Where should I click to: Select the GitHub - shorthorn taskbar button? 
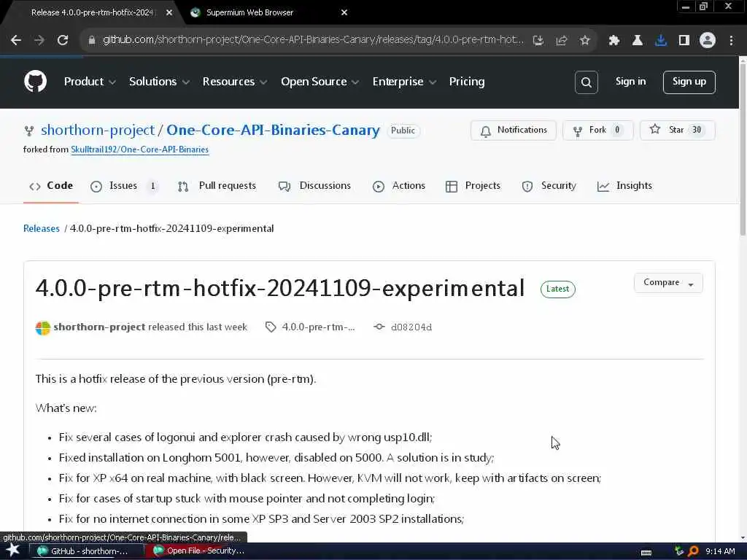click(87, 551)
